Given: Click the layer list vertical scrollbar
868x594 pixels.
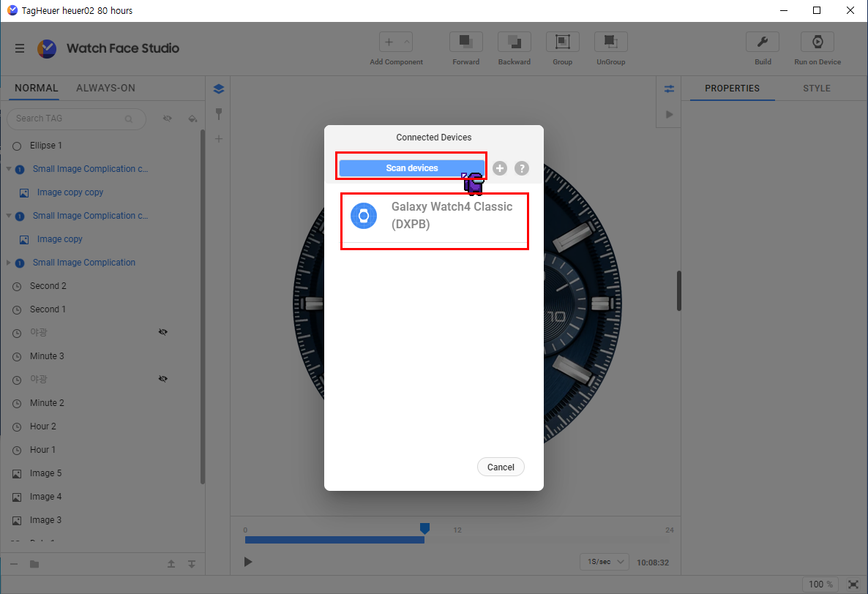Looking at the screenshot, I should [203, 307].
